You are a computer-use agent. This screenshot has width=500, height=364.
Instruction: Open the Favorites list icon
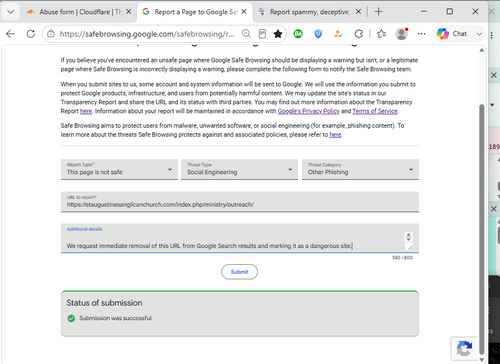point(381,34)
